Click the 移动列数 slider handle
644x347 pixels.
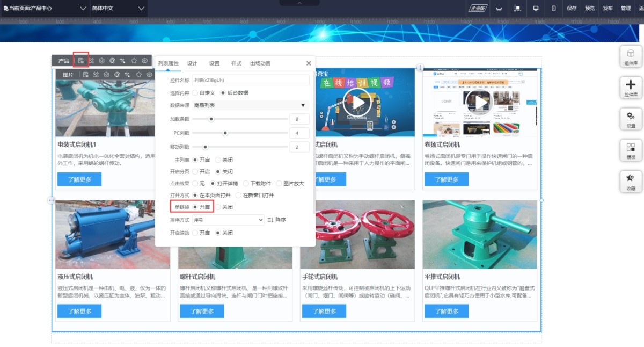[205, 147]
